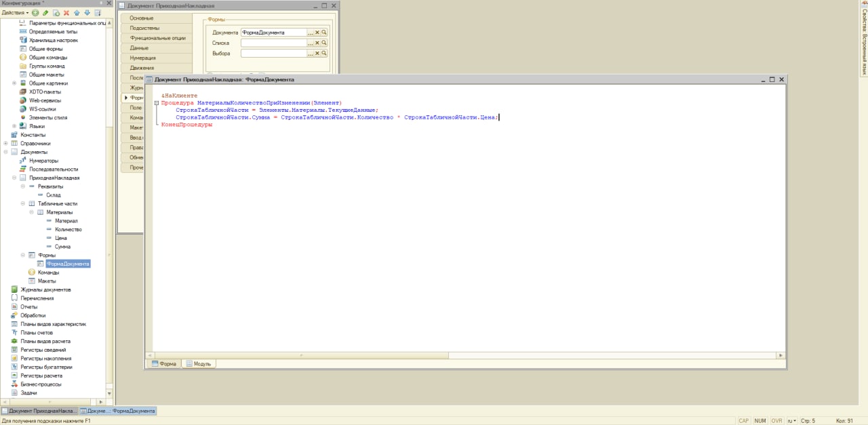Move item up with blue up arrow
Viewport: 868px width, 425px height.
[77, 13]
